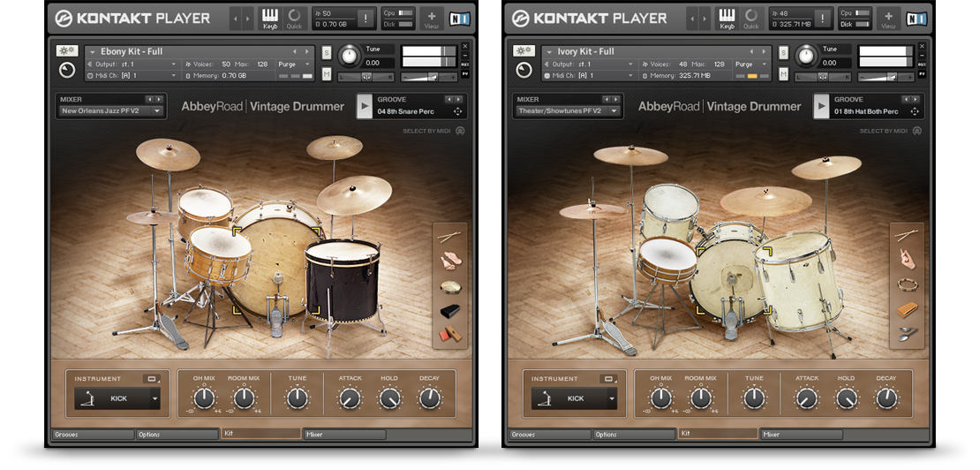Open Keyb panel in Ebony Kit window
Image resolution: width=980 pixels, height=470 pixels.
[x=270, y=19]
